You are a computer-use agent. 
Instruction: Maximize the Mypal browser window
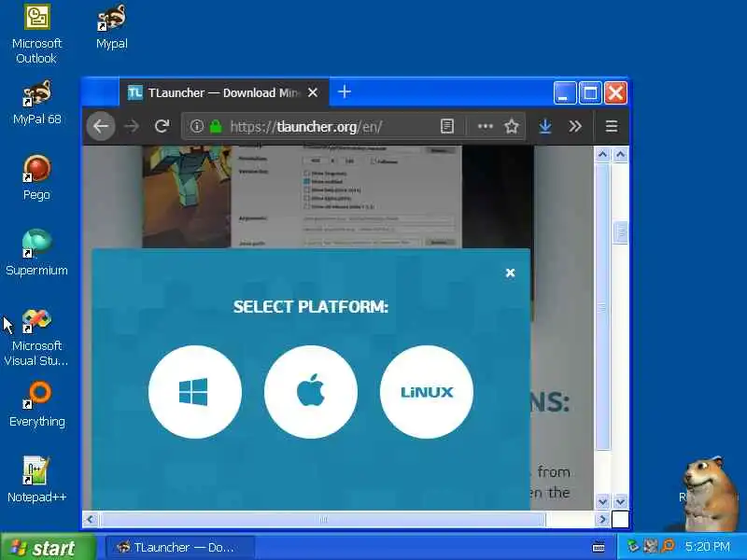click(590, 92)
